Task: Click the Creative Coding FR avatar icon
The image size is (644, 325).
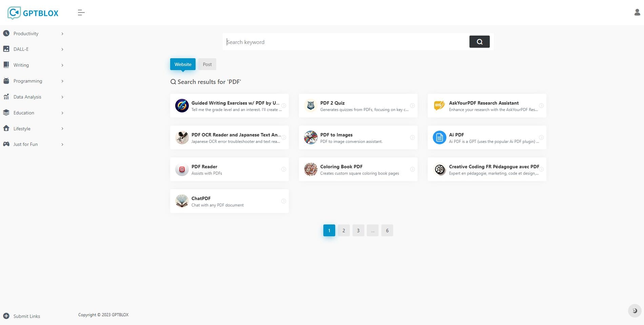Action: pyautogui.click(x=440, y=169)
